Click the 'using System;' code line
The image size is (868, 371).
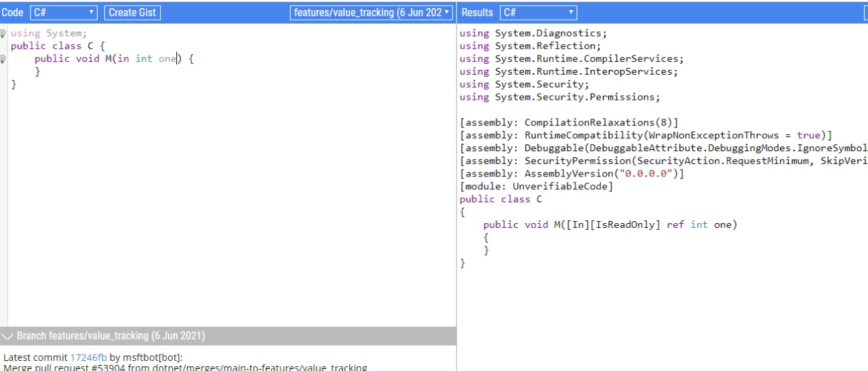[49, 33]
